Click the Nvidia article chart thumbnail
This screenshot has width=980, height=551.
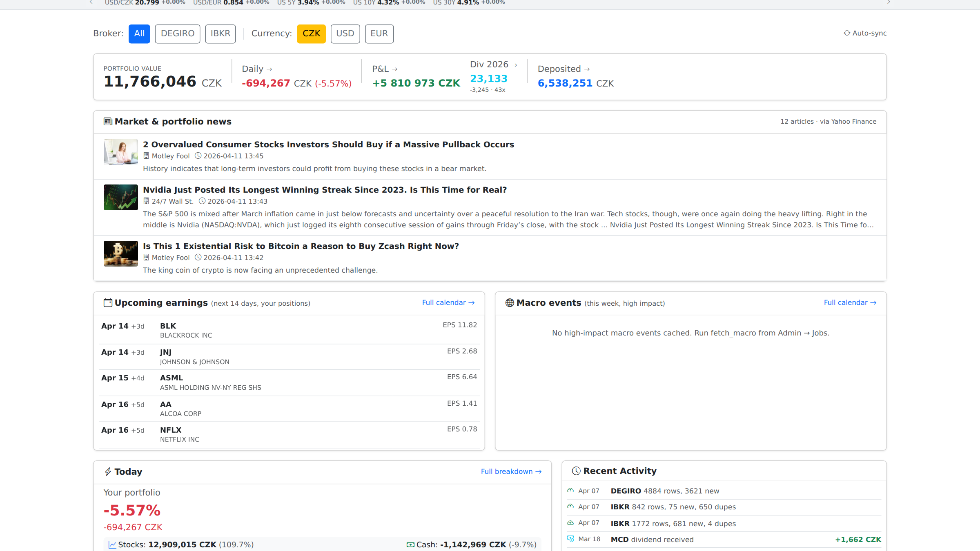tap(121, 197)
